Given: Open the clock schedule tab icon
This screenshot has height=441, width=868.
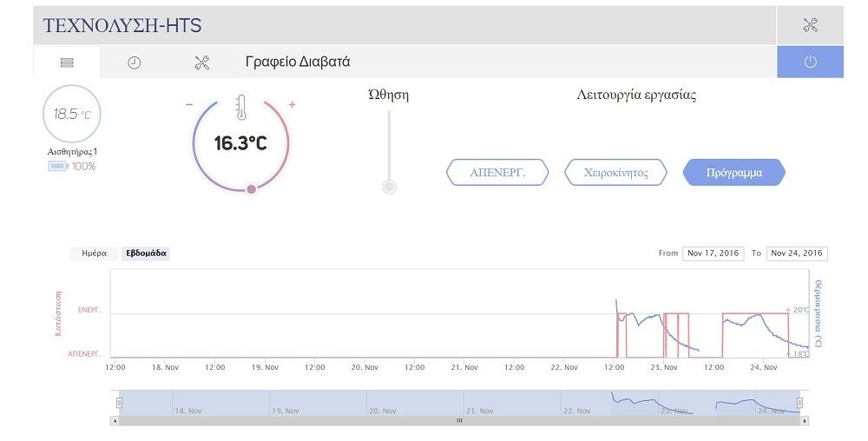Looking at the screenshot, I should point(134,63).
